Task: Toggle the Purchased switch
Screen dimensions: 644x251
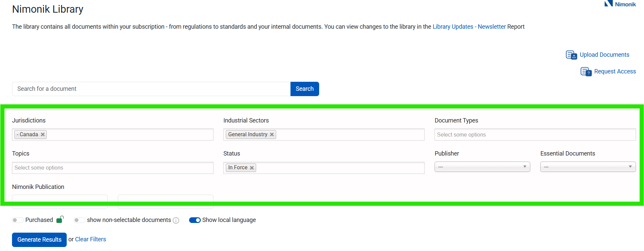Action: 17,220
